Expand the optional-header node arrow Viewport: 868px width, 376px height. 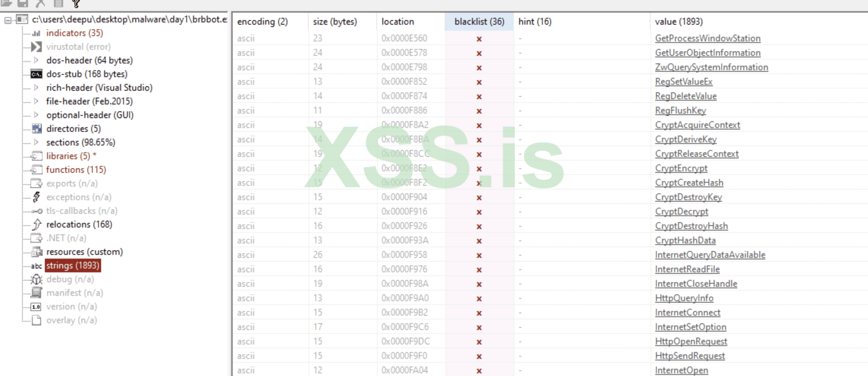click(x=36, y=115)
